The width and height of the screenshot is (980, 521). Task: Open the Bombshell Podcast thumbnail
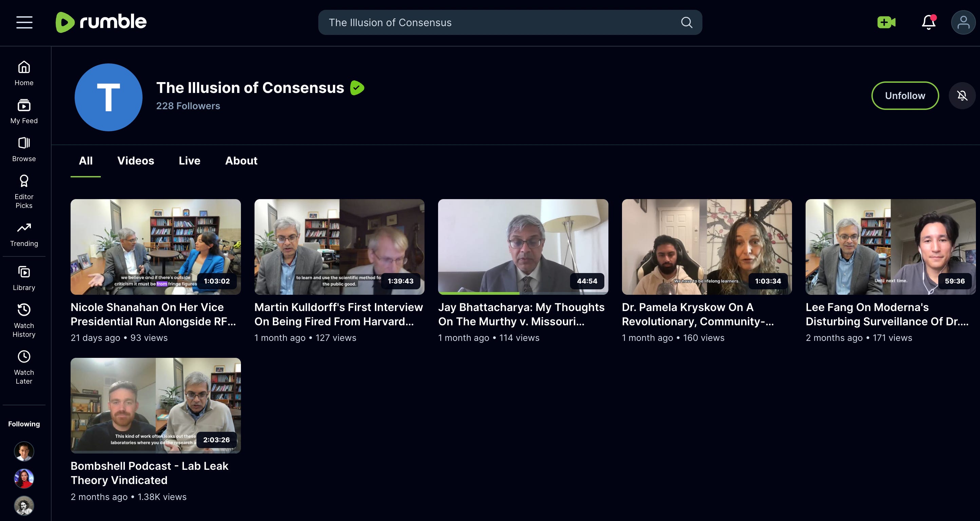point(156,405)
